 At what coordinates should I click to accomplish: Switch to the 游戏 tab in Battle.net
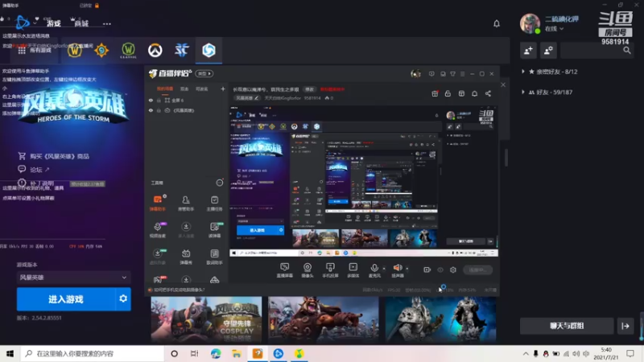coord(53,23)
